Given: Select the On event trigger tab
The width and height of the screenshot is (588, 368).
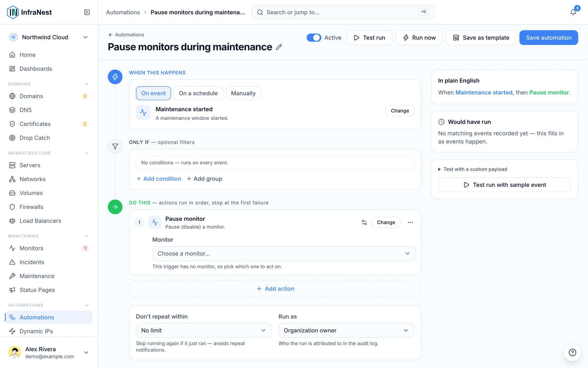Looking at the screenshot, I should (x=153, y=93).
